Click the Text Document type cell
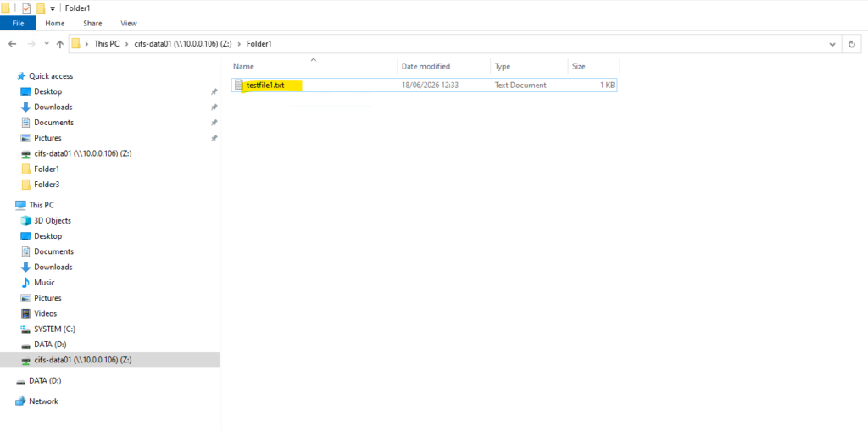This screenshot has width=868, height=431. tap(520, 86)
